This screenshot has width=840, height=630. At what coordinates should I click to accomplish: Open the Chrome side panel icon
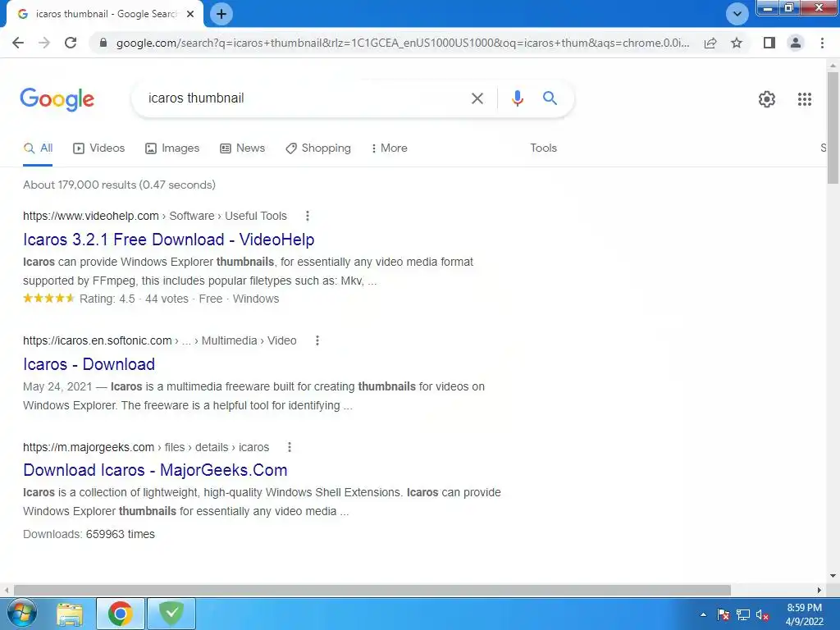pyautogui.click(x=769, y=43)
